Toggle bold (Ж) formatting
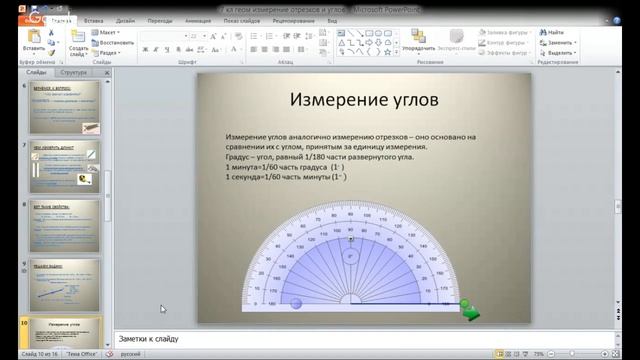Viewport: 640px width, 360px height. [145, 49]
